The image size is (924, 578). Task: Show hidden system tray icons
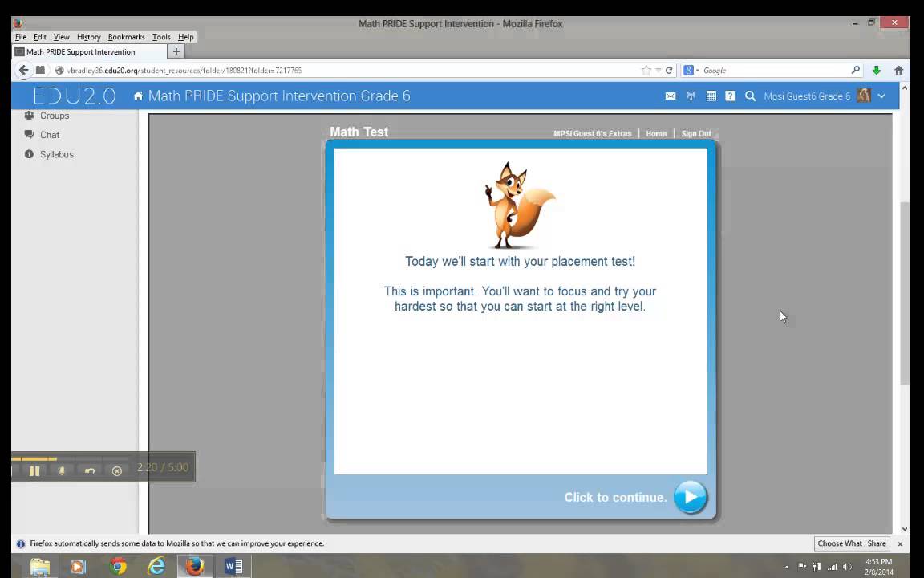tap(787, 568)
